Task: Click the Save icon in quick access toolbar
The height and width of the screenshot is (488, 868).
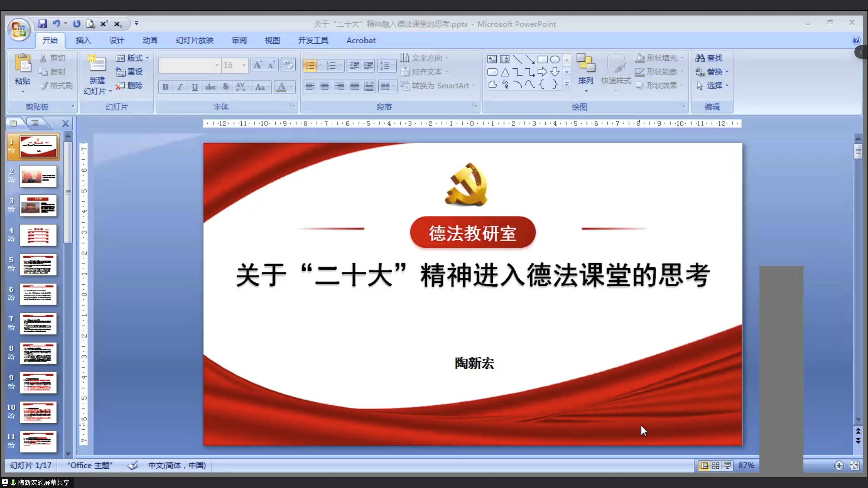Action: 42,23
